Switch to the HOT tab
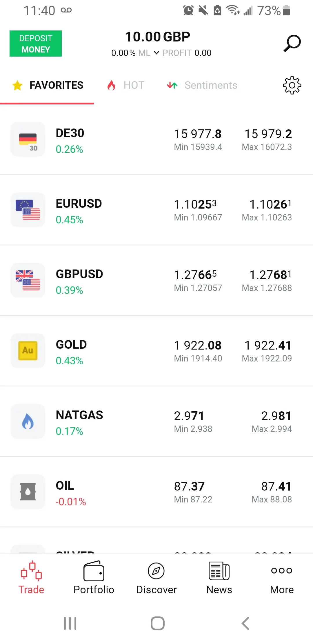Viewport: 313px width, 644px height. [126, 85]
